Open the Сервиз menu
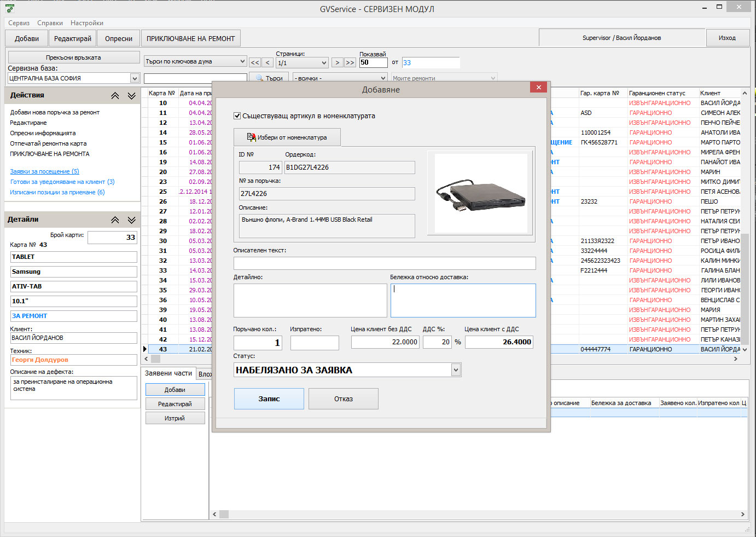Image resolution: width=756 pixels, height=537 pixels. [x=19, y=23]
